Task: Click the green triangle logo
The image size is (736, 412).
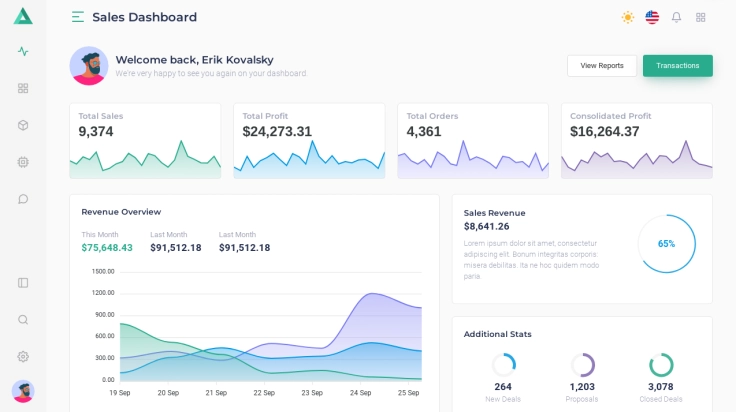Action: (23, 16)
